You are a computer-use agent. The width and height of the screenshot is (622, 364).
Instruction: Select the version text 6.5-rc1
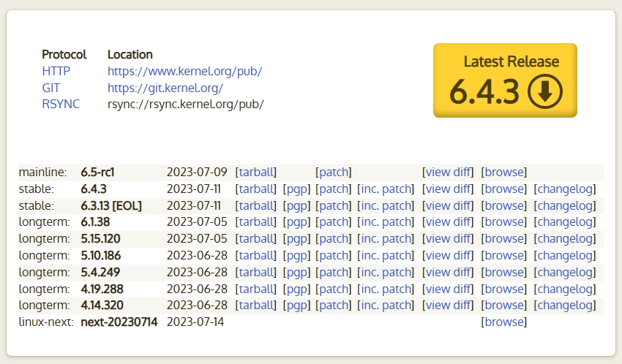97,172
